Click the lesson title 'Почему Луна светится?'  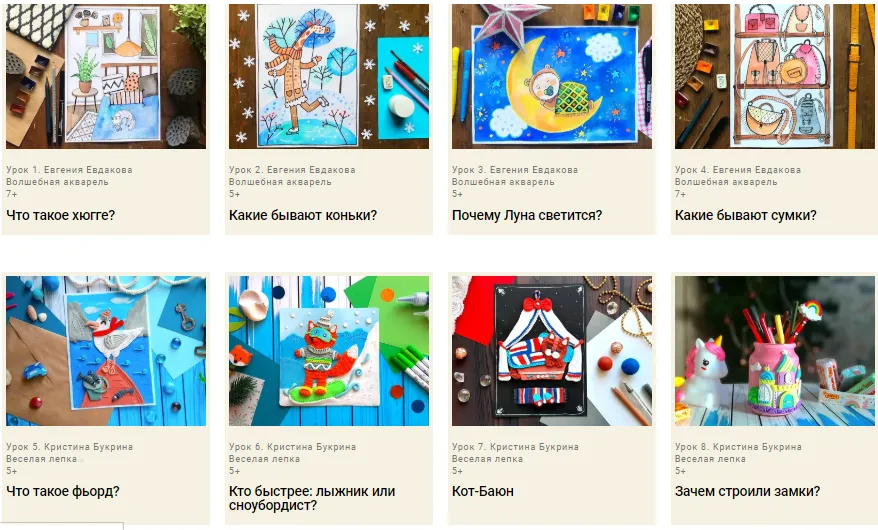(x=527, y=215)
